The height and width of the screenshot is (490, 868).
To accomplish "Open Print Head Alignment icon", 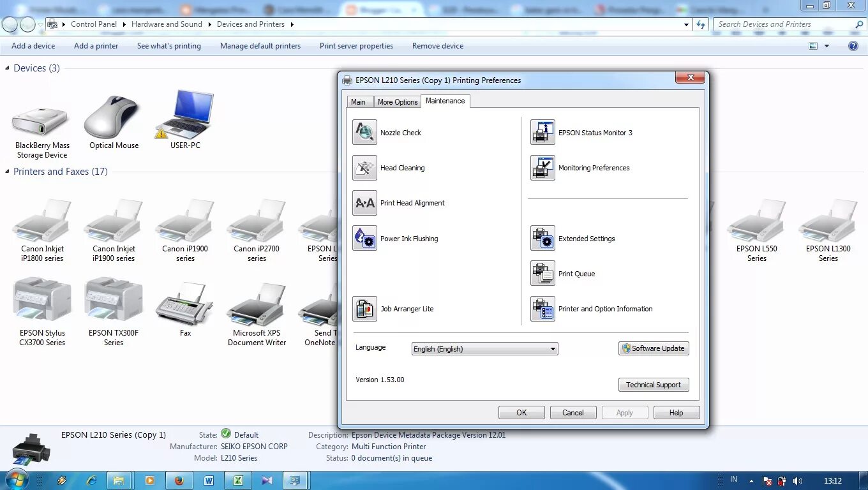I will tap(364, 203).
